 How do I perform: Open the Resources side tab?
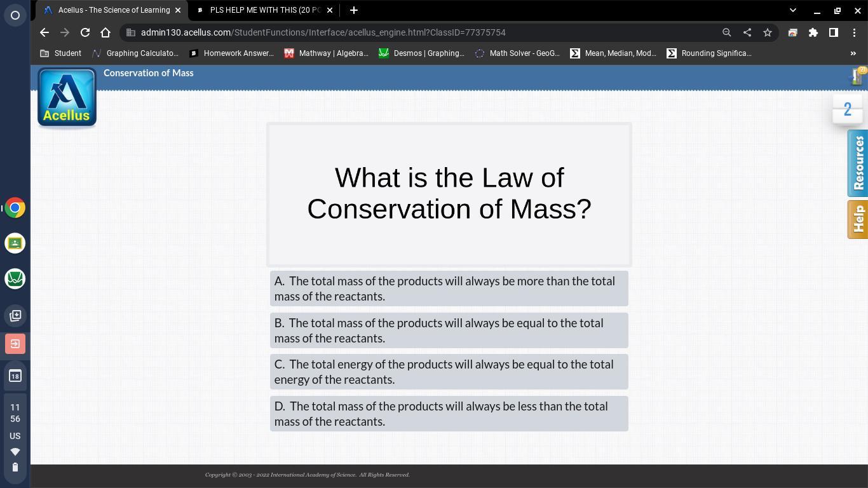(858, 163)
